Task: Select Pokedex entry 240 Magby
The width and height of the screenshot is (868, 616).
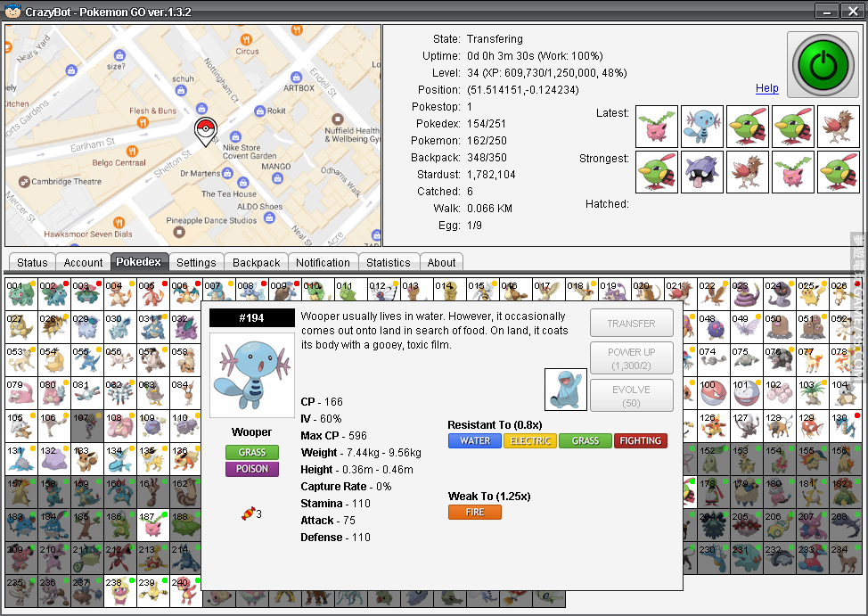Action: pos(186,591)
